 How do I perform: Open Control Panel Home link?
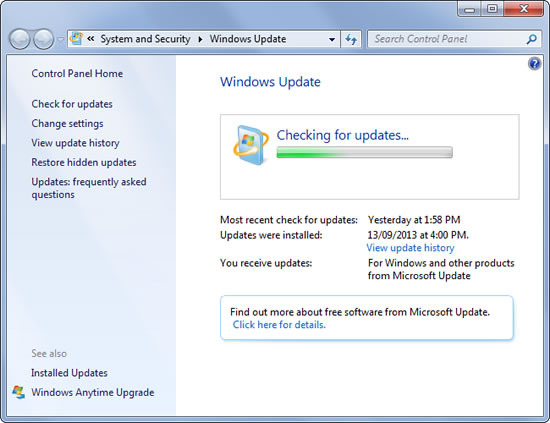tap(77, 74)
